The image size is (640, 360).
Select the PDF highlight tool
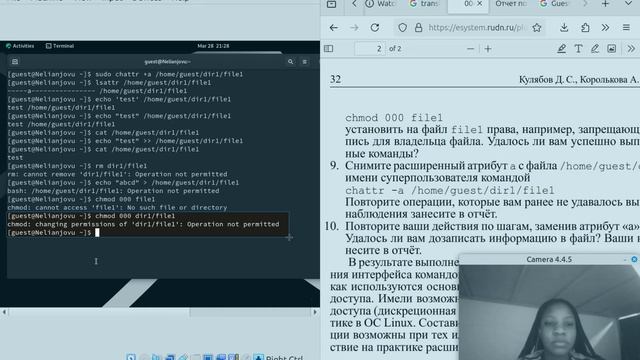point(562,49)
